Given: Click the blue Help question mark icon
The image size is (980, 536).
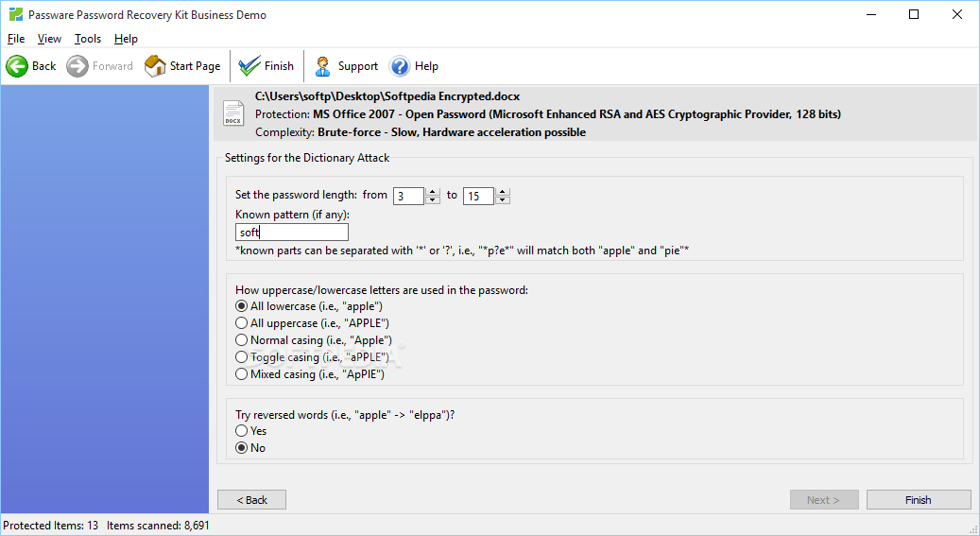Looking at the screenshot, I should 400,65.
